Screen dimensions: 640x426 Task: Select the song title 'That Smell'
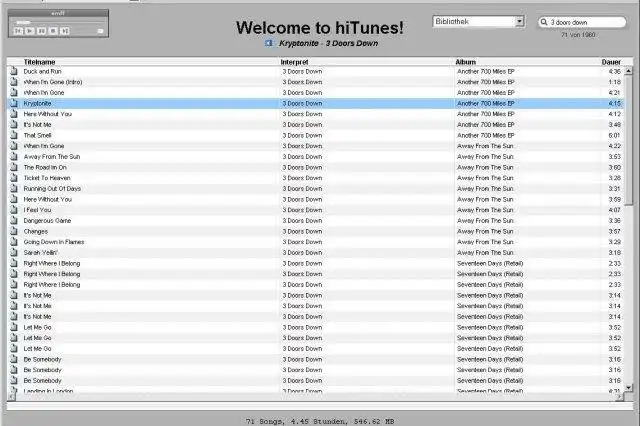pyautogui.click(x=37, y=135)
